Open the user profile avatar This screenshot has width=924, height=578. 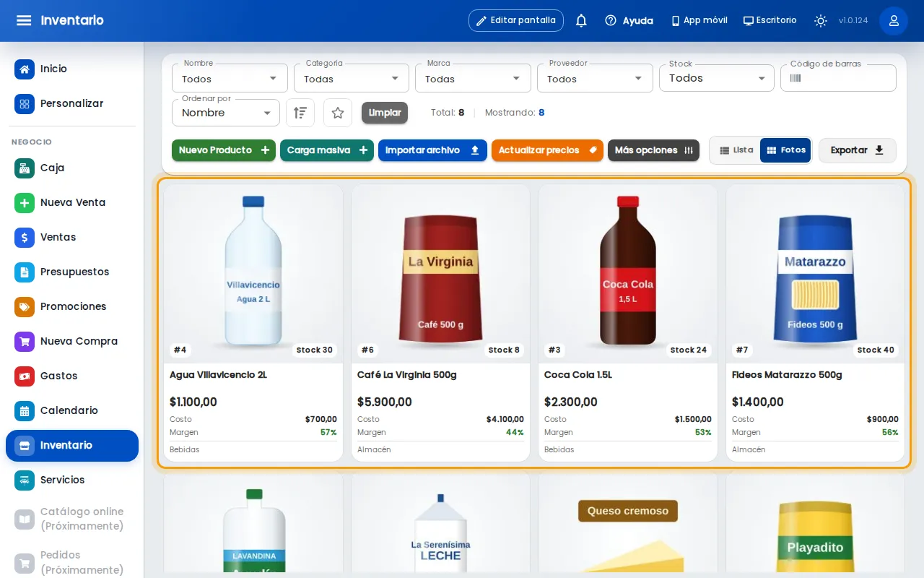(894, 20)
